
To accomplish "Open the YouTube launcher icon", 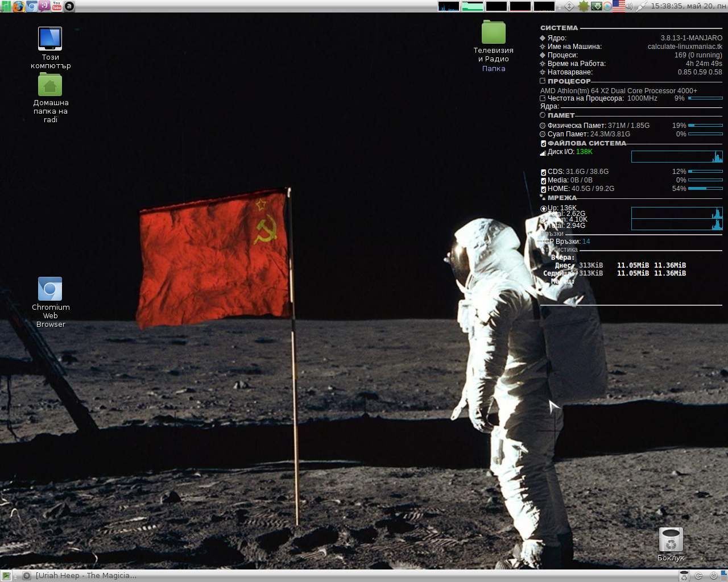I will 56,6.
